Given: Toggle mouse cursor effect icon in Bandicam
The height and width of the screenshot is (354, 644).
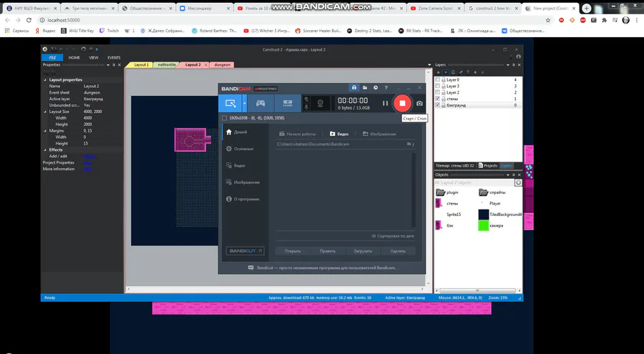Looking at the screenshot, I should click(x=306, y=99).
